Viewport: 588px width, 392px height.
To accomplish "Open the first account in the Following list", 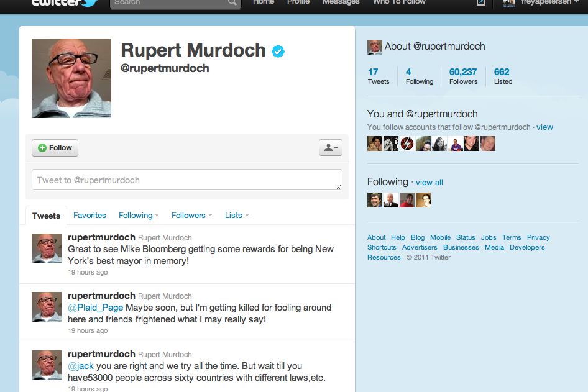I will 375,200.
